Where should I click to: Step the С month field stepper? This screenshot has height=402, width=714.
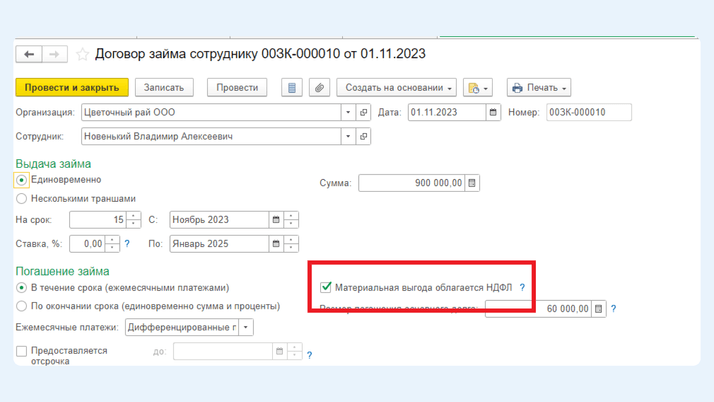[291, 220]
